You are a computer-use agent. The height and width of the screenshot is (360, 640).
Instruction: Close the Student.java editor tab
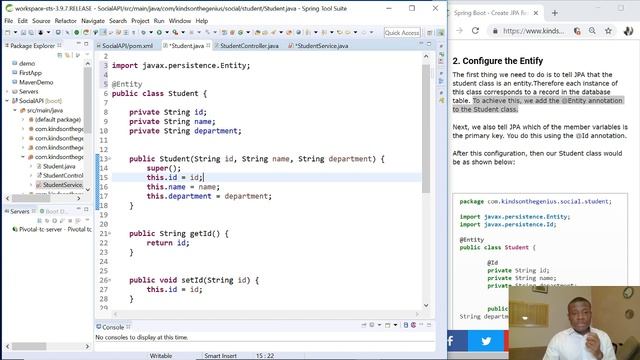tap(208, 45)
